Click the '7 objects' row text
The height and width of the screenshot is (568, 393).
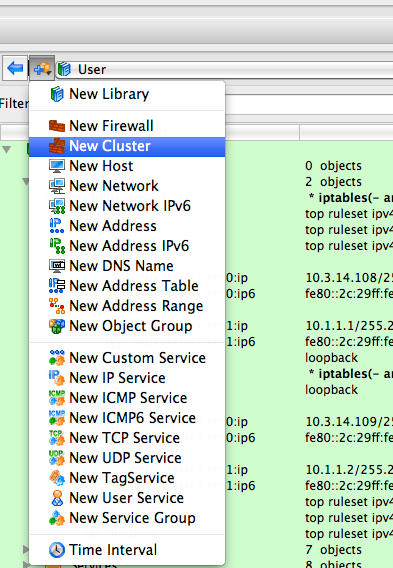coord(333,550)
